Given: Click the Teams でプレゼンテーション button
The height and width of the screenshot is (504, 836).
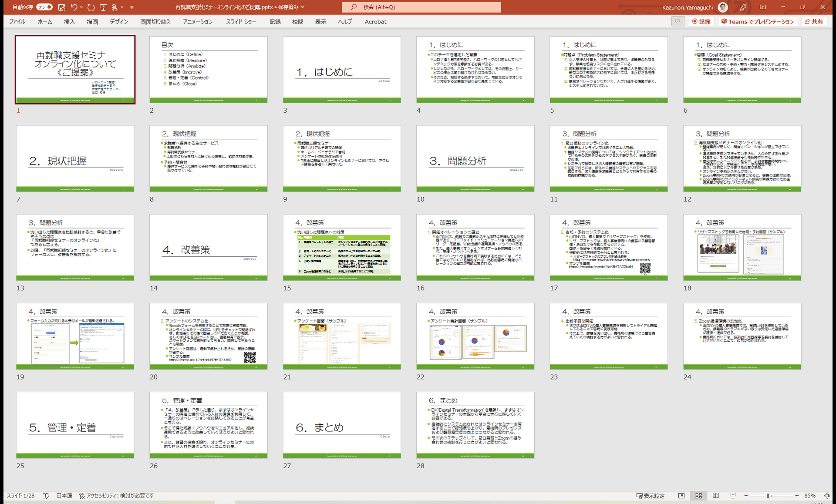Looking at the screenshot, I should 758,21.
